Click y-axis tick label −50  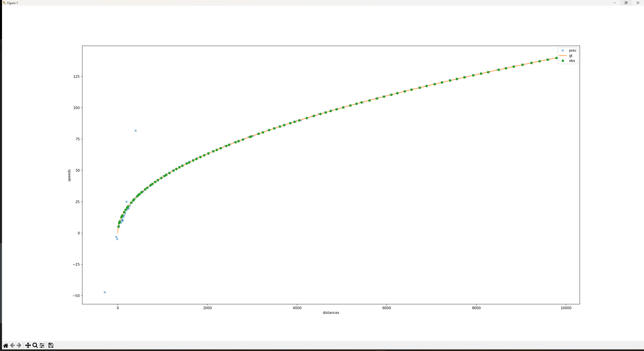(76, 296)
